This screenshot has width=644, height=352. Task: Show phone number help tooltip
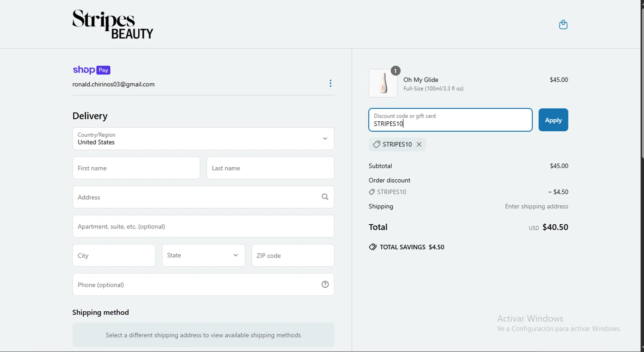click(x=325, y=284)
